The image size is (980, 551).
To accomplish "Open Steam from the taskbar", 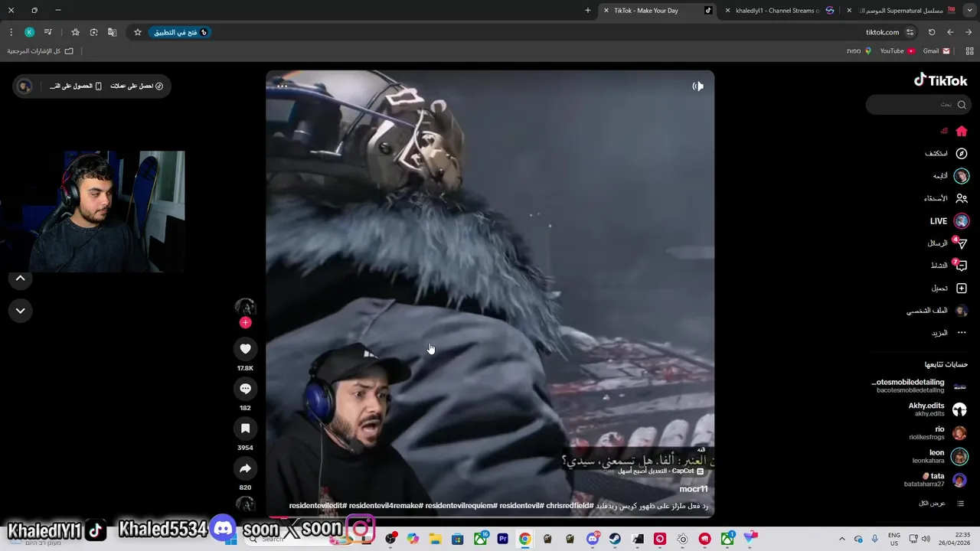I will (615, 540).
